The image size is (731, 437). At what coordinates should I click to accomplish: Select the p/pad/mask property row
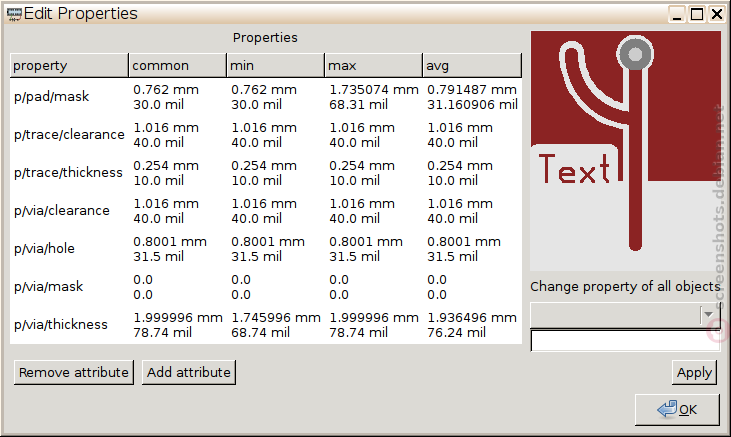coord(266,97)
